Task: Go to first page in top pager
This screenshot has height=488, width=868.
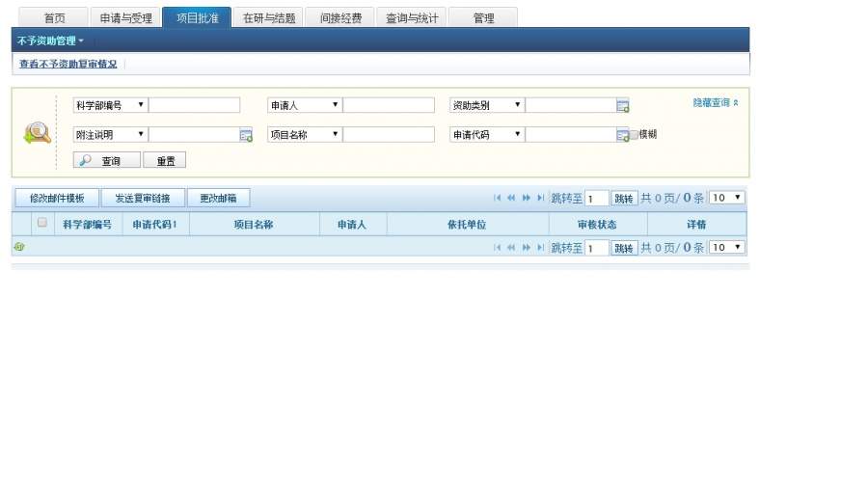Action: click(497, 198)
